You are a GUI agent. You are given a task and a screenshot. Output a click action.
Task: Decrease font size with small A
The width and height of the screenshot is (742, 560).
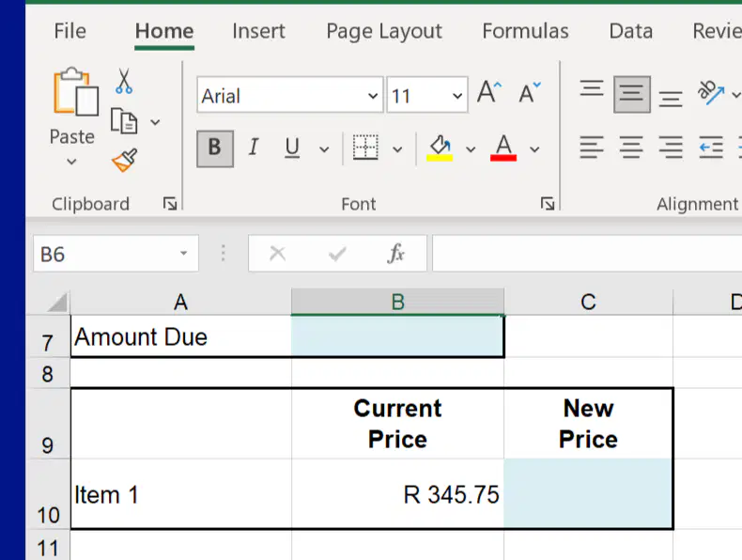click(x=530, y=92)
